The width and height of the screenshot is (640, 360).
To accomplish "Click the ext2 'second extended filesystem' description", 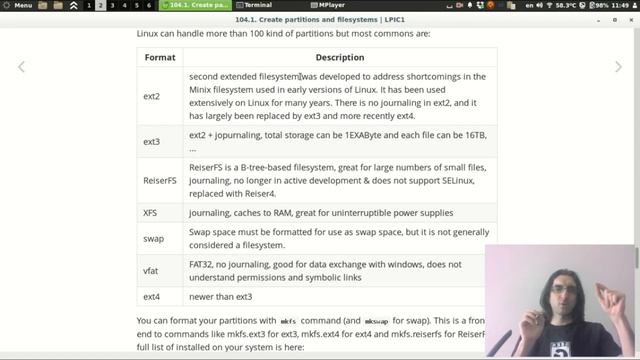I will click(337, 96).
